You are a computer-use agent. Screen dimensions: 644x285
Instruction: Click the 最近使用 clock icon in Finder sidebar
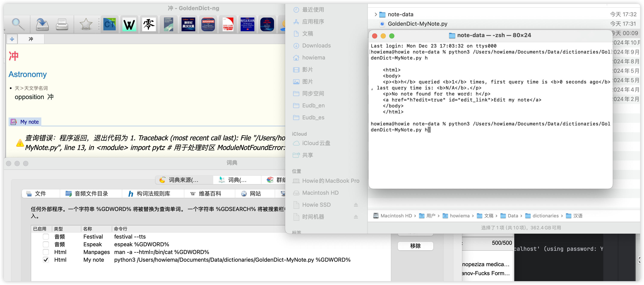point(296,10)
